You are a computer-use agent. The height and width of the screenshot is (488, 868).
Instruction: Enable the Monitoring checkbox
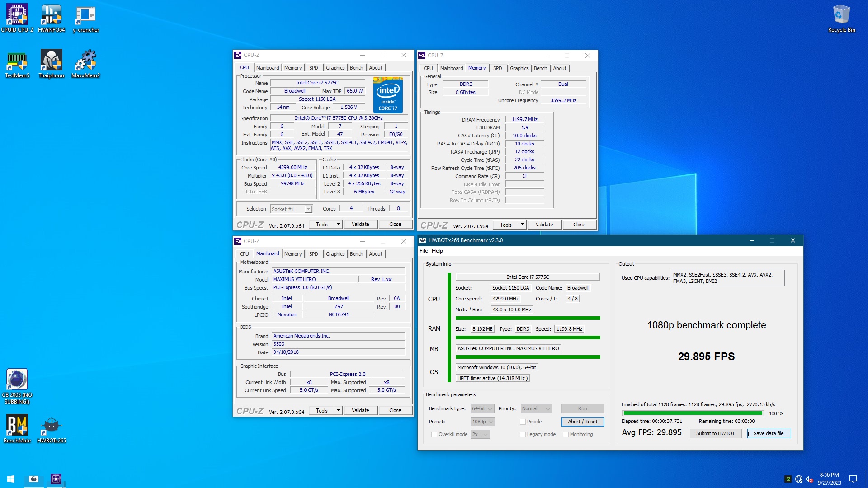click(x=566, y=434)
